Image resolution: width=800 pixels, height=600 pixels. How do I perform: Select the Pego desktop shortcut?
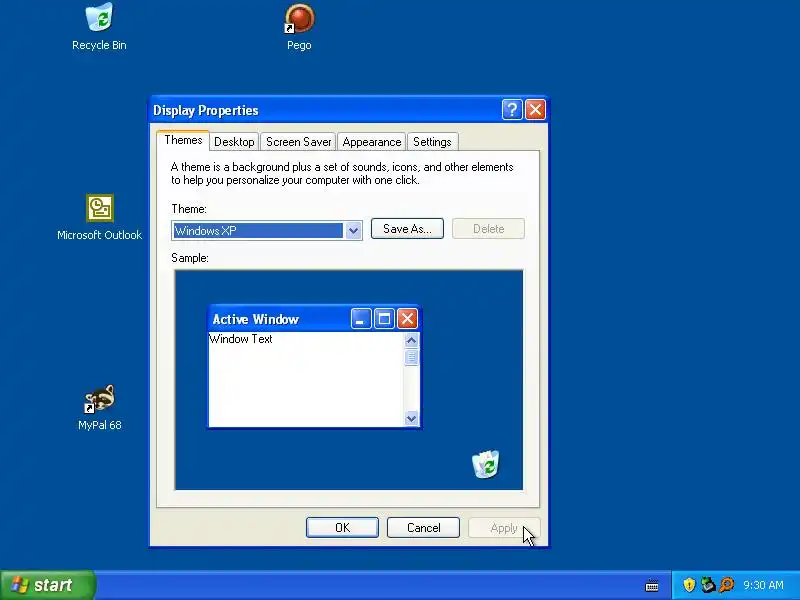299,27
